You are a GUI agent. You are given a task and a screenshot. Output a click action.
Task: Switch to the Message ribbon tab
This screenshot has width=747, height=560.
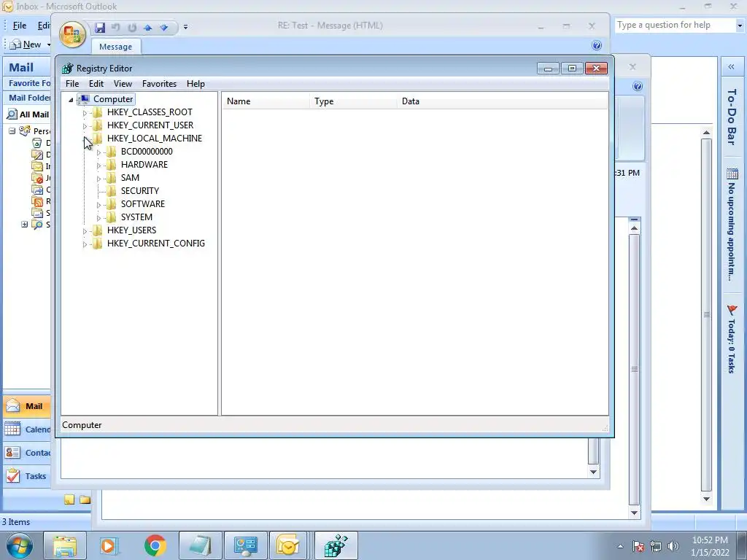click(x=116, y=47)
